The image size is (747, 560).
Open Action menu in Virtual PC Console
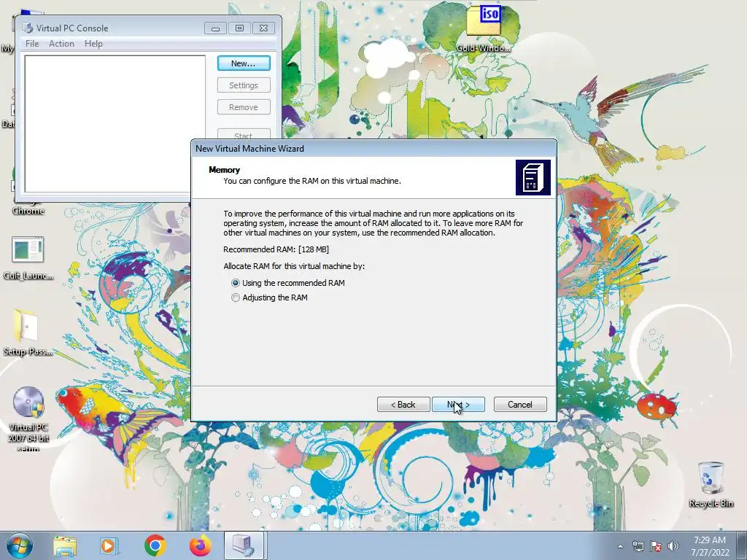pyautogui.click(x=61, y=43)
